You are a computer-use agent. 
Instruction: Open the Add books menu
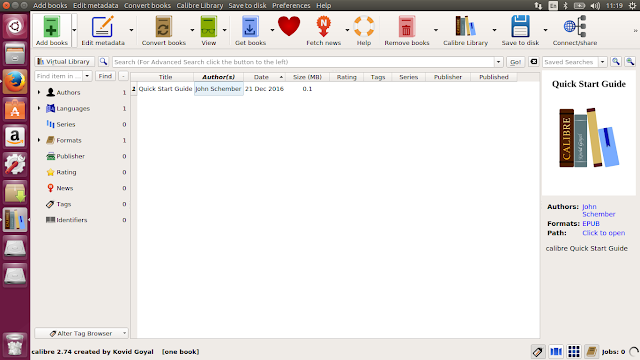coord(50,5)
